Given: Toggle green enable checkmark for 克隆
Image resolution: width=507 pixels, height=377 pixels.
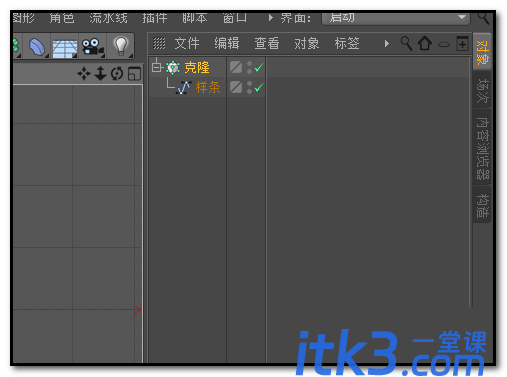Looking at the screenshot, I should [x=259, y=68].
